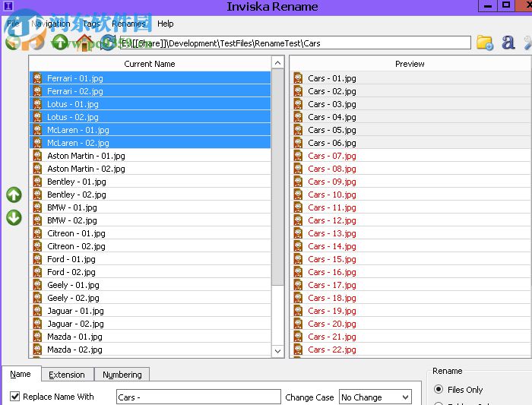Click preview name Cars - 15.jpg
This screenshot has height=405, width=532.
pyautogui.click(x=332, y=259)
